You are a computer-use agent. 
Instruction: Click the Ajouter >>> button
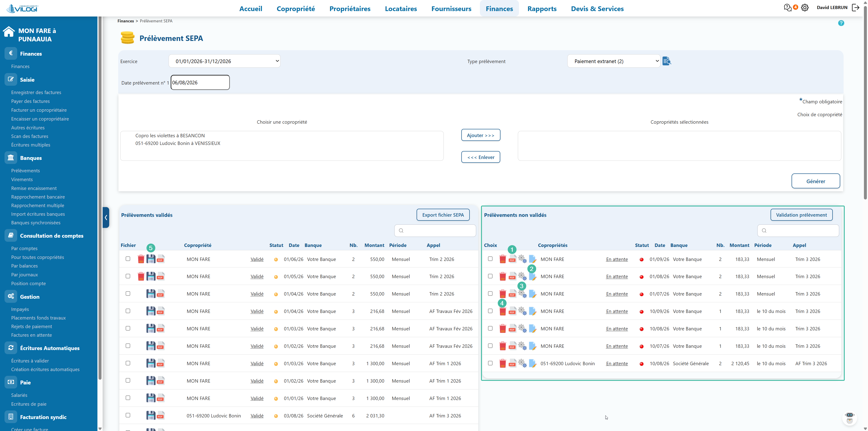[481, 135]
